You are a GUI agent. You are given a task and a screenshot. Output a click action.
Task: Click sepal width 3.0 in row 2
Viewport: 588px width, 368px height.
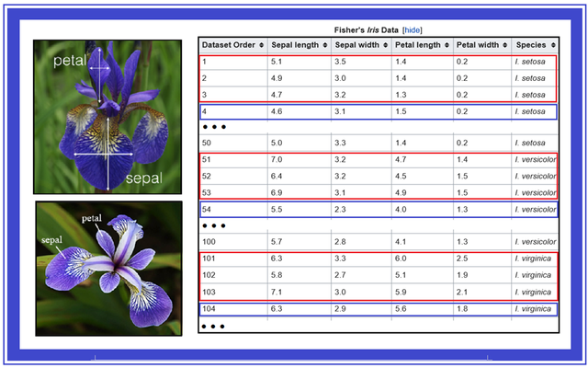(340, 78)
